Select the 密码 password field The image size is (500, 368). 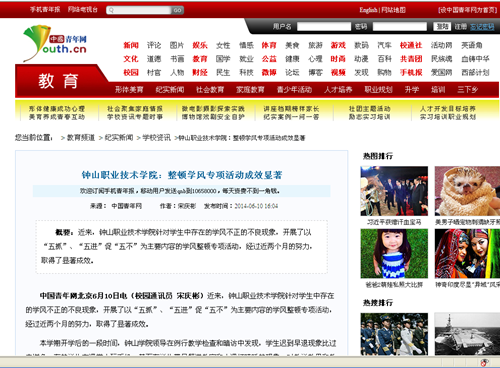[400, 27]
